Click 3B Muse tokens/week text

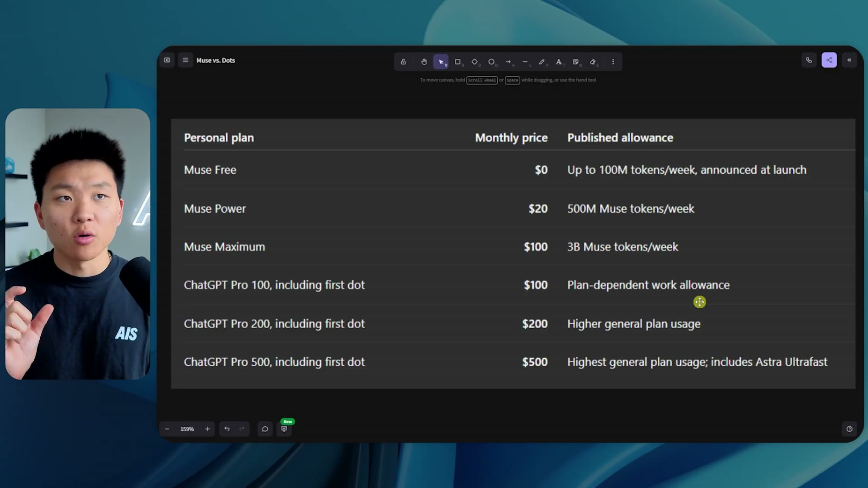tap(623, 247)
